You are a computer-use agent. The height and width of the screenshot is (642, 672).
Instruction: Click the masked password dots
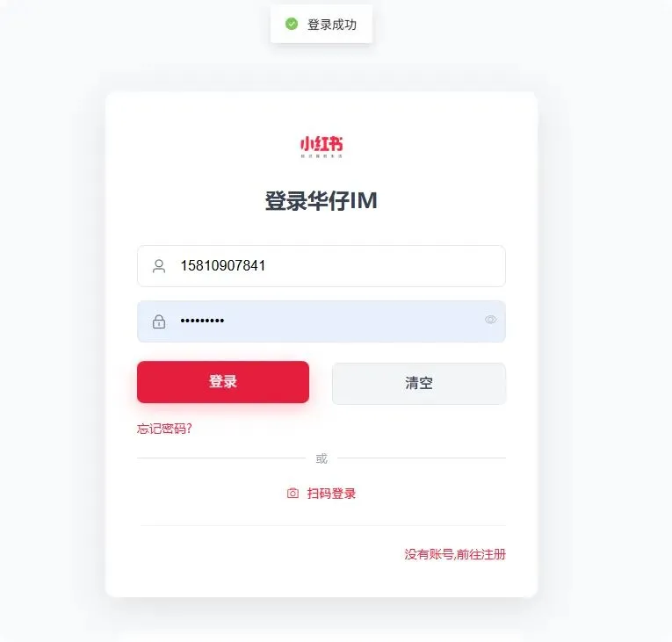(202, 321)
